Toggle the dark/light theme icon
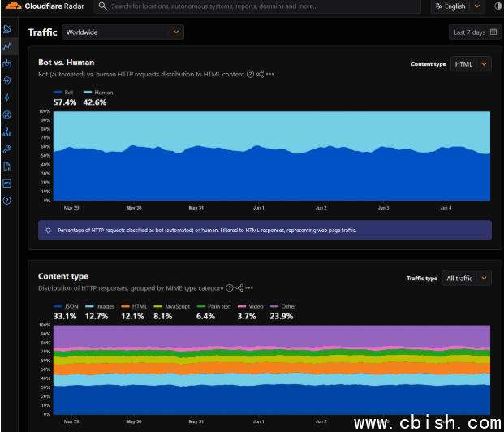Image resolution: width=504 pixels, height=432 pixels. pyautogui.click(x=498, y=6)
